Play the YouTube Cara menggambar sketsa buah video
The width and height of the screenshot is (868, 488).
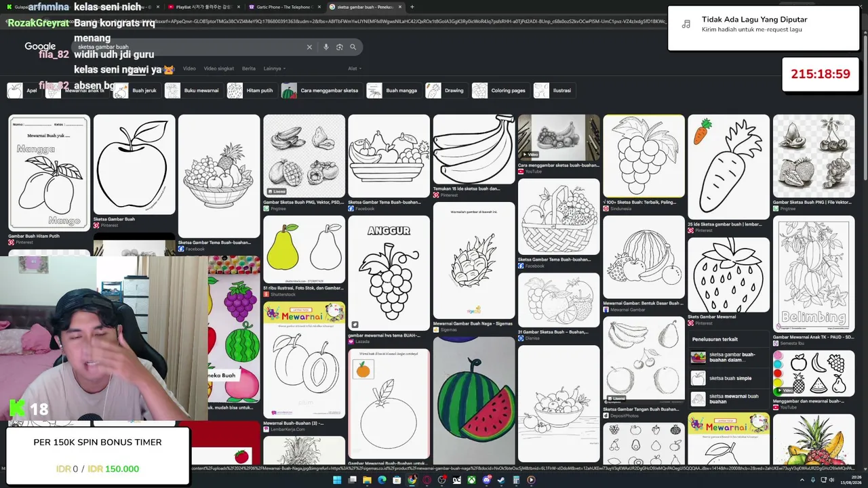coord(559,138)
